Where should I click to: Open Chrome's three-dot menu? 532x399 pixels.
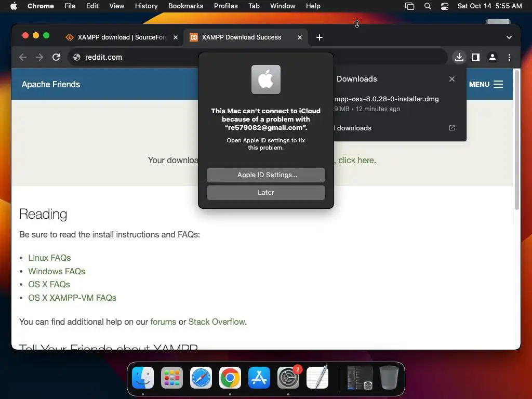pos(509,57)
